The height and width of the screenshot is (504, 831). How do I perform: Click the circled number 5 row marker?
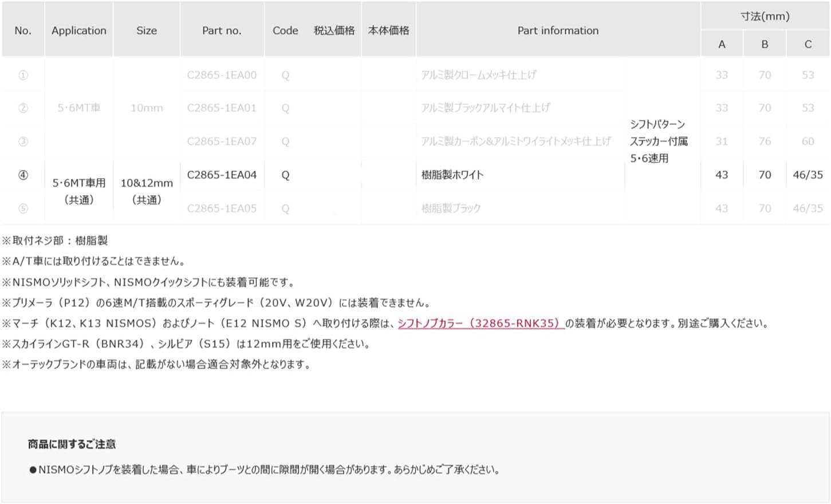point(23,208)
